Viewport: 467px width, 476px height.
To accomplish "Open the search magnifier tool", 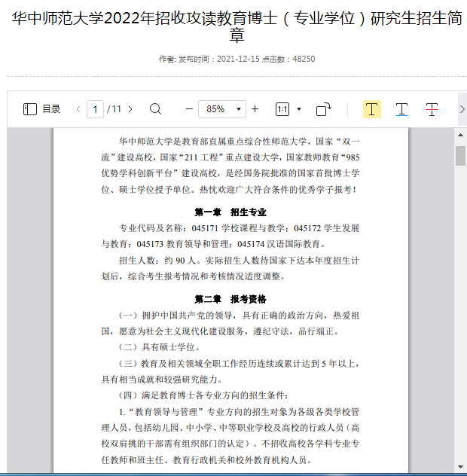I will pos(155,108).
